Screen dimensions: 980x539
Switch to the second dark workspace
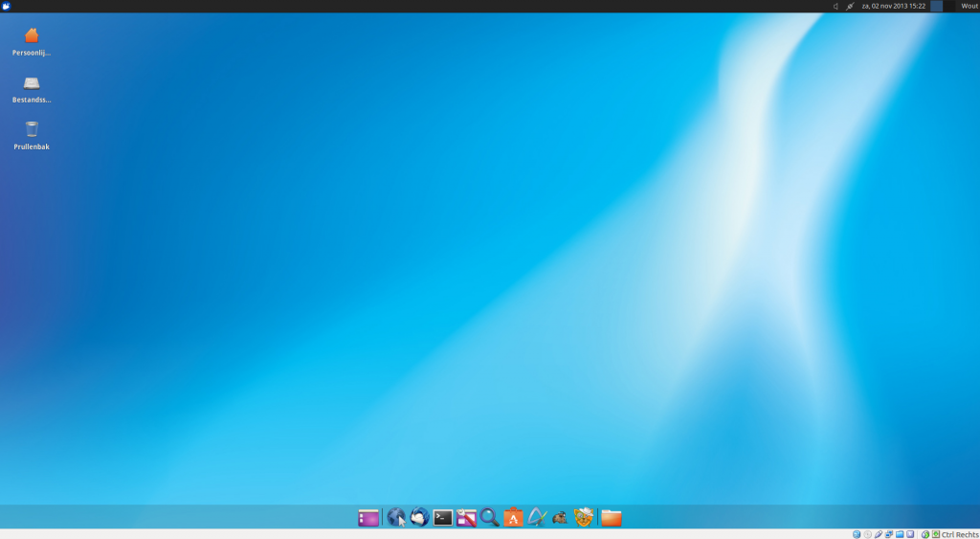pyautogui.click(x=949, y=6)
